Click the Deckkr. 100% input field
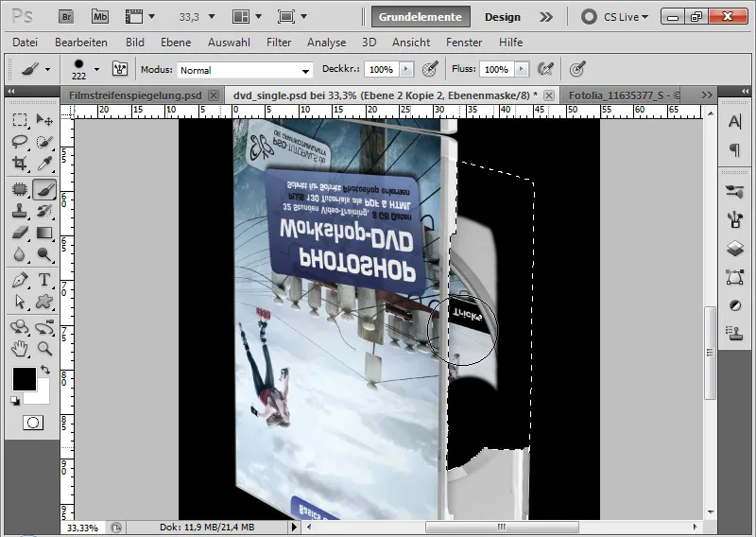Screen dimensions: 756x537 click(x=382, y=69)
